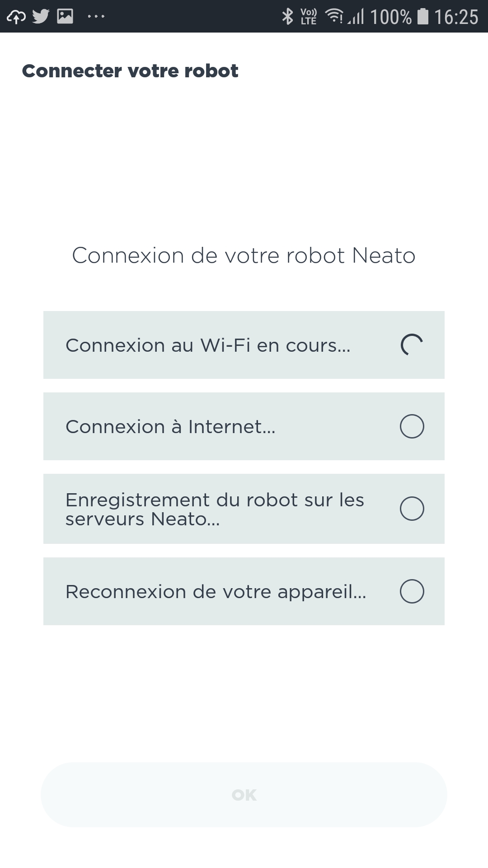Tap the VoLTE indicator icon

(309, 17)
